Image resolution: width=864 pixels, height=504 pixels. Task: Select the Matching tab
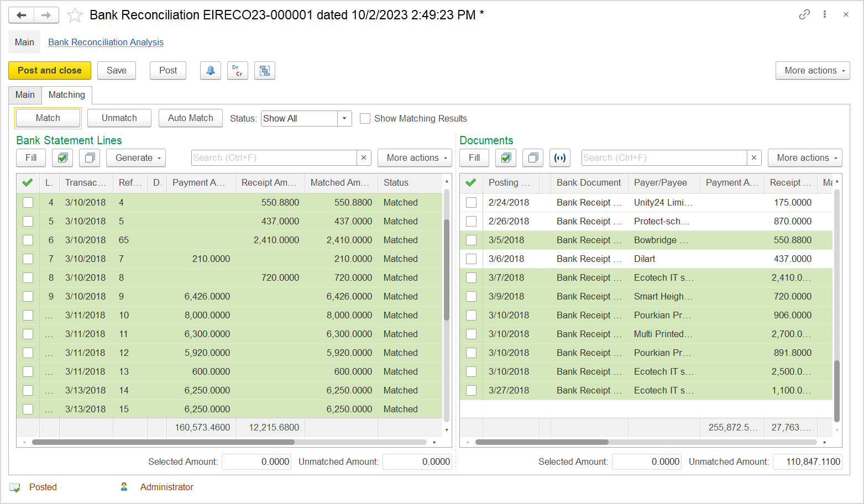(67, 95)
